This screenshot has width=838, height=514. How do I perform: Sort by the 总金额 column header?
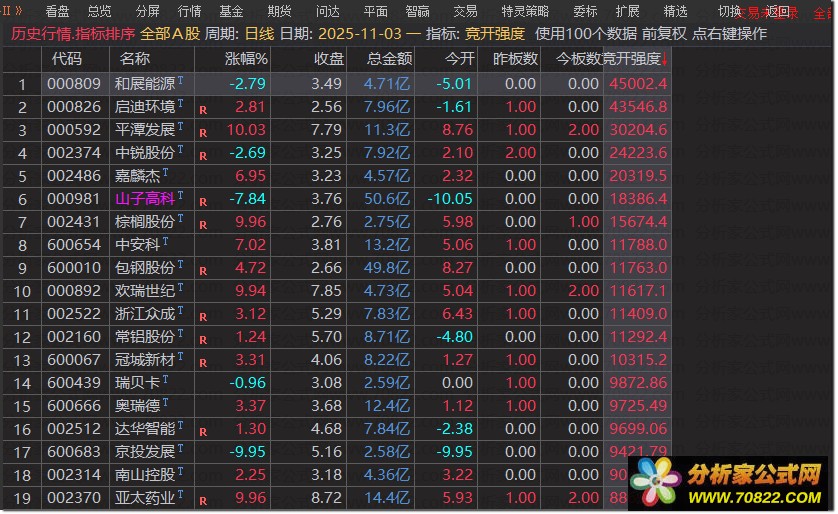[x=390, y=59]
